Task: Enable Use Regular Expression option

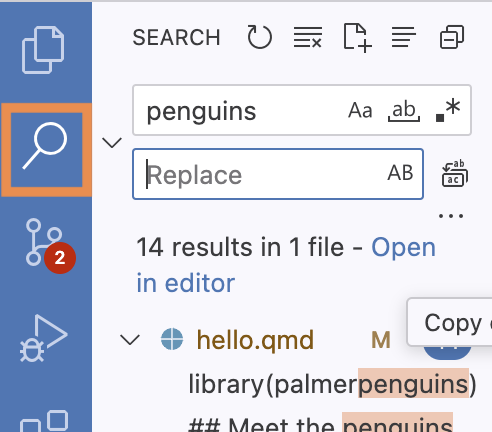Action: point(448,110)
